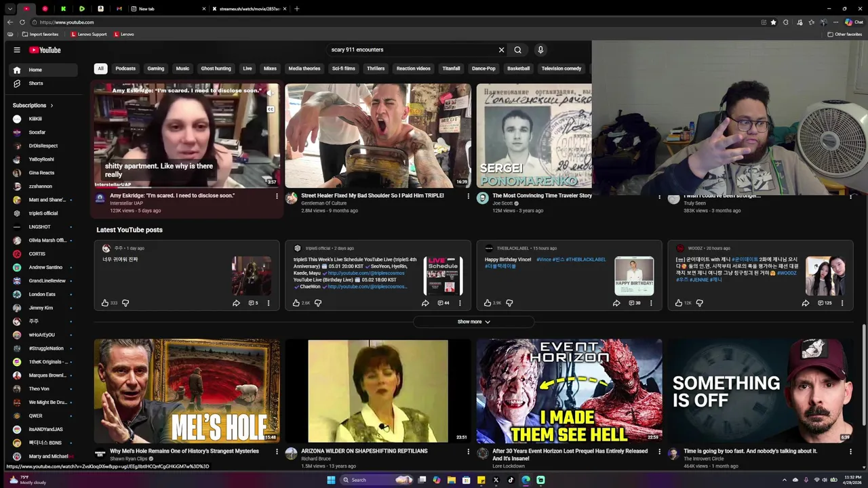Image resolution: width=868 pixels, height=488 pixels.
Task: Like the WOODZ post
Action: (679, 303)
